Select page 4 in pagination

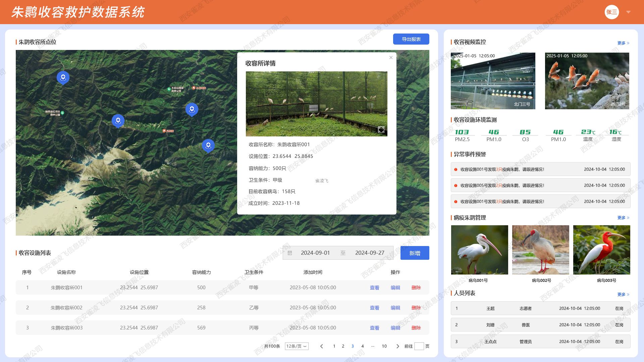point(362,346)
